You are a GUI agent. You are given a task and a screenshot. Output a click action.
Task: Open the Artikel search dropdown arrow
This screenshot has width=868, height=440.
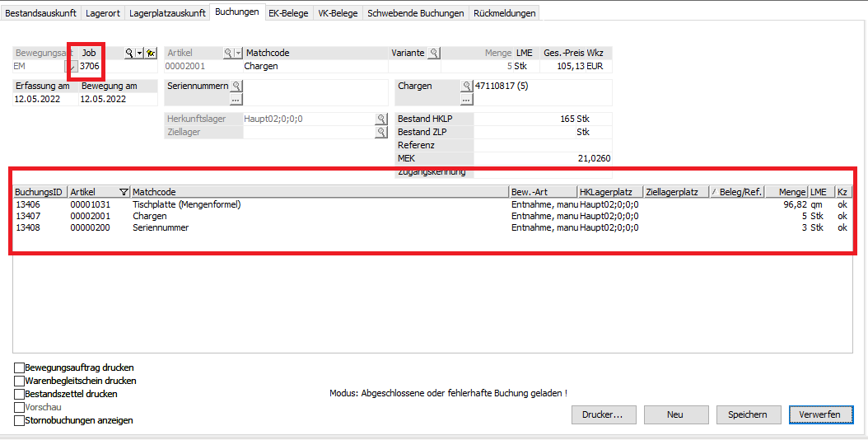[x=239, y=53]
